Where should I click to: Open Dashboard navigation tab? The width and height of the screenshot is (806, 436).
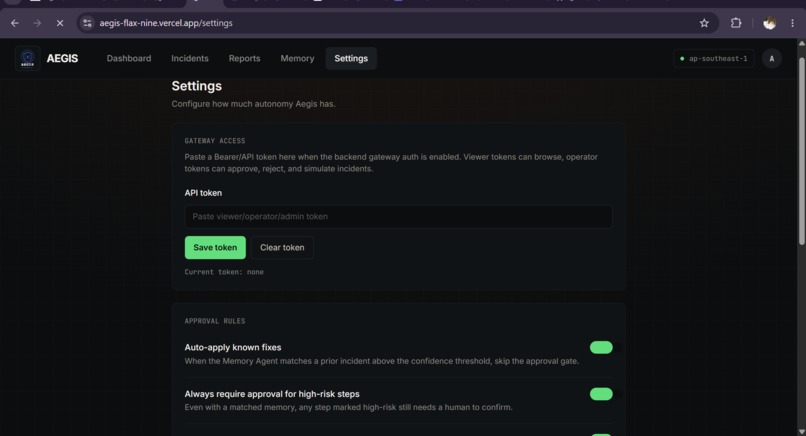tap(129, 59)
